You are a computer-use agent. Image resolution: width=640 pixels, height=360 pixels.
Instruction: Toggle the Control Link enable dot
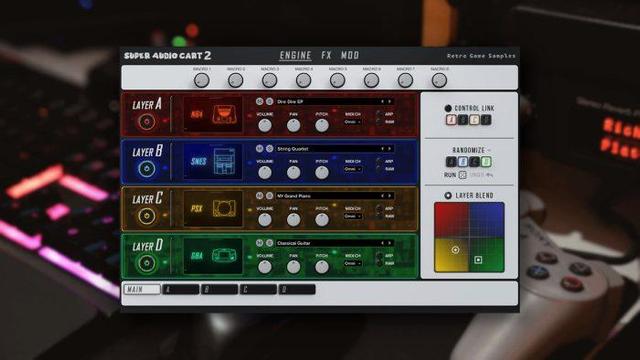pyautogui.click(x=448, y=108)
